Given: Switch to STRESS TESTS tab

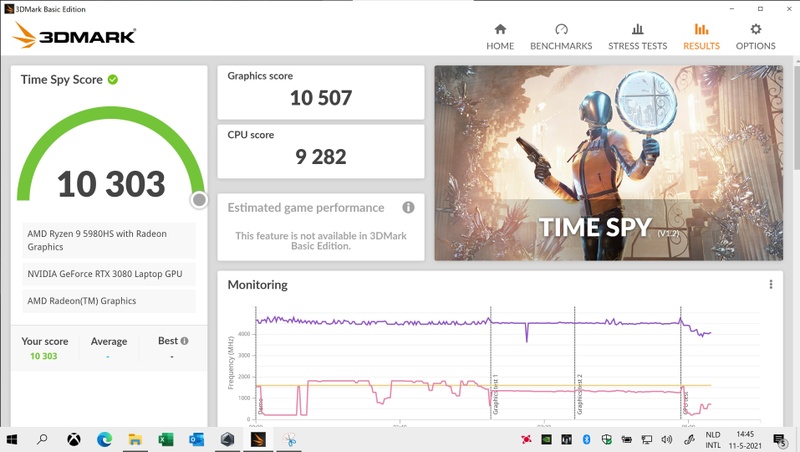Looking at the screenshot, I should pos(637,37).
